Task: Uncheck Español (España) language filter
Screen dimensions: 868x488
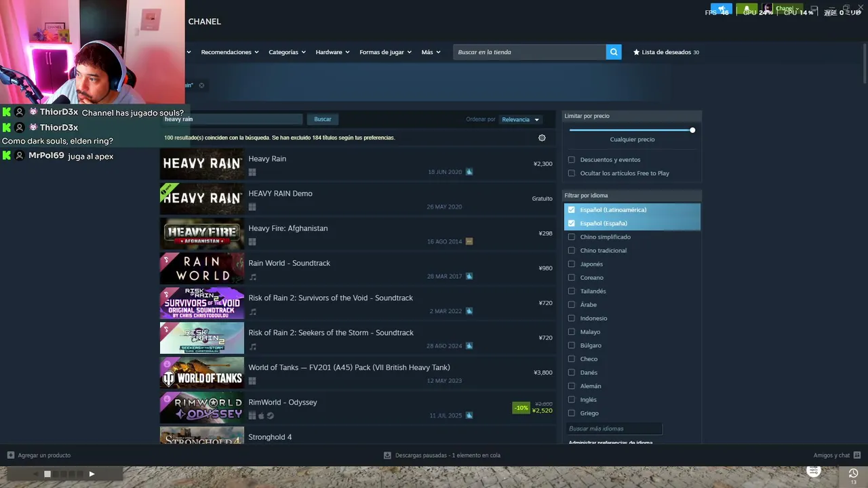Action: point(572,224)
